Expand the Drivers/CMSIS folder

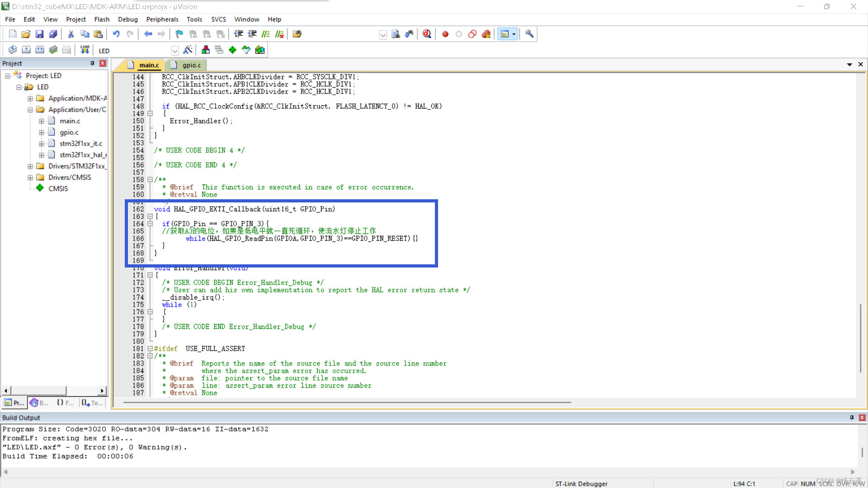point(30,177)
